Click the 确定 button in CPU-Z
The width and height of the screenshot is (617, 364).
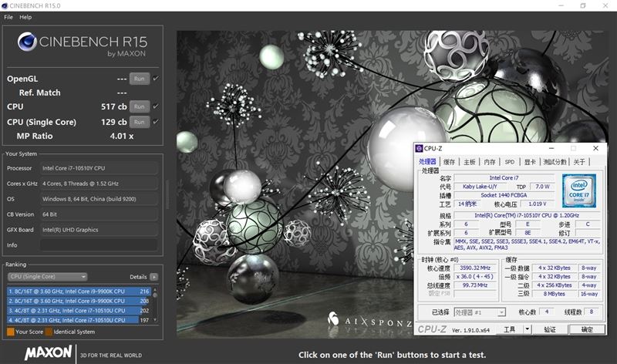[587, 329]
